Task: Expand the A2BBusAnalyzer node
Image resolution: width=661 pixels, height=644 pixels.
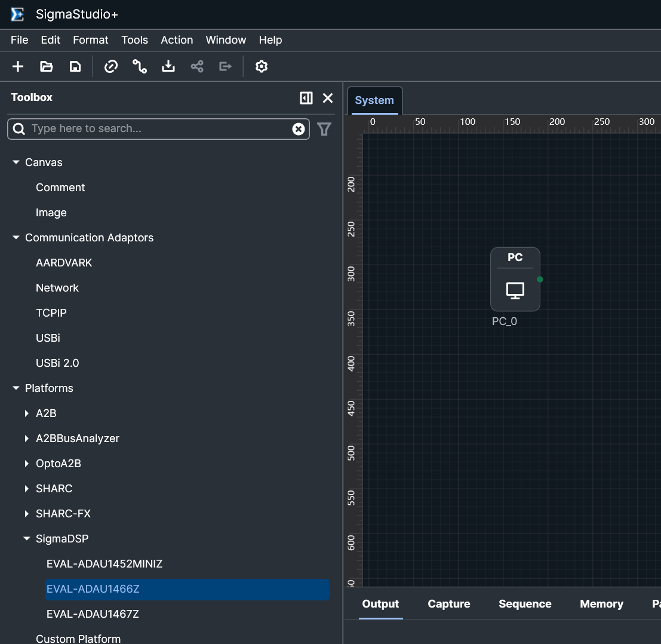Action: tap(26, 438)
